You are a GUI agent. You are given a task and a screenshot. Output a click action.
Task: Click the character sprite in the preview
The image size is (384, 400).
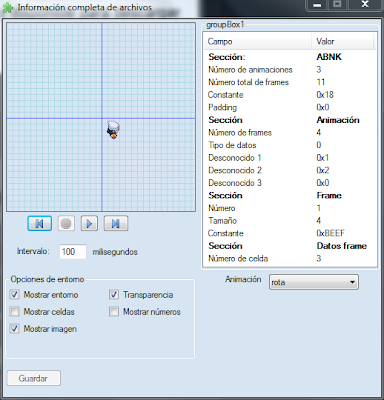click(x=113, y=130)
